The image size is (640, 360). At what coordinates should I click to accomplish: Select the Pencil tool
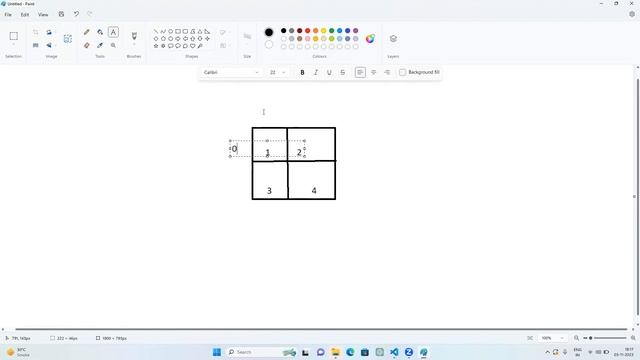(x=87, y=32)
